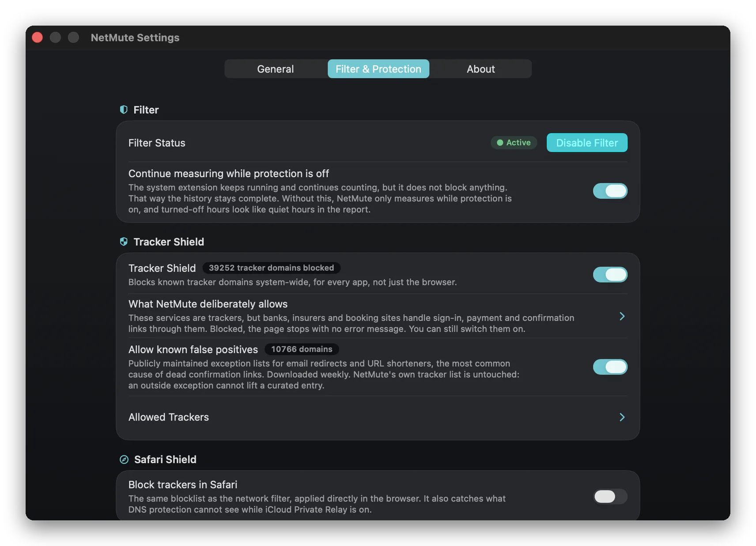Viewport: 756px width, 546px height.
Task: Enable Block trackers in Safari
Action: (x=610, y=497)
